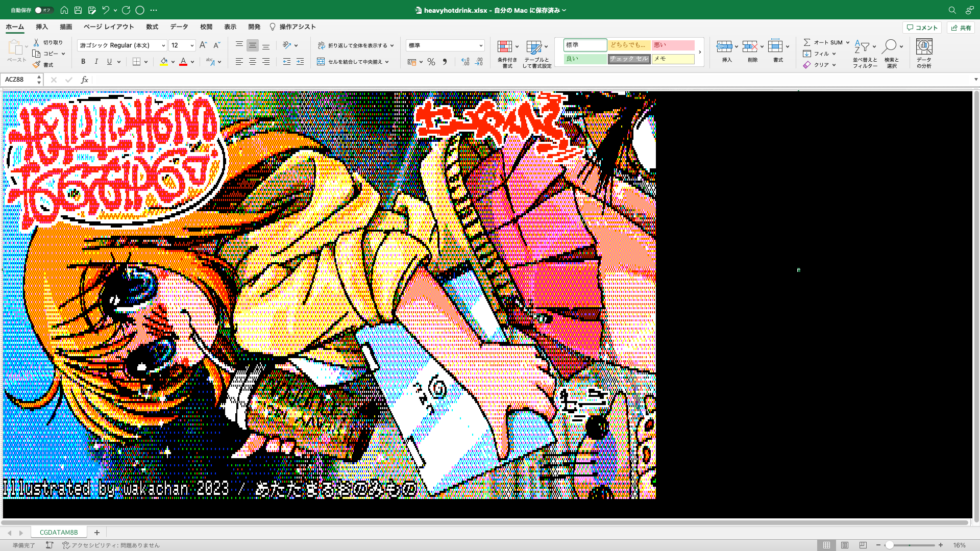Increase decimal places icon
The width and height of the screenshot is (980, 551).
click(x=465, y=62)
